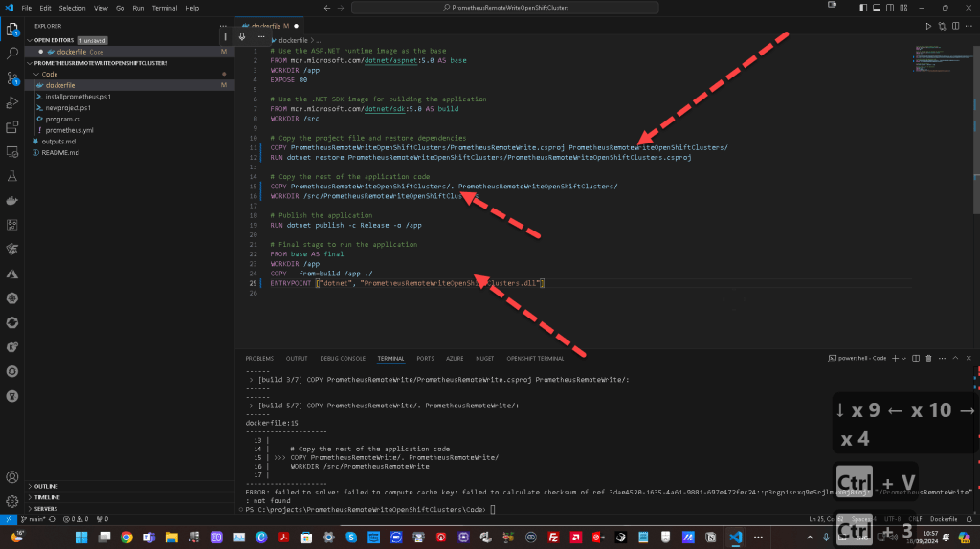
Task: Close the terminal panel with X
Action: [x=969, y=359]
